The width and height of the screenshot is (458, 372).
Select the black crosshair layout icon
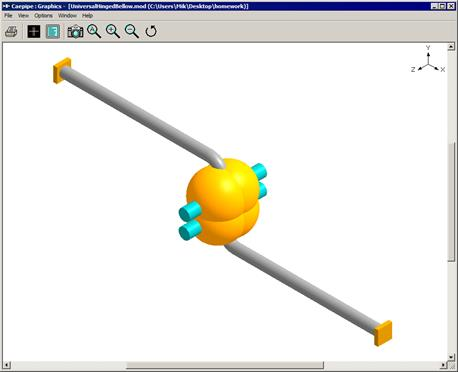[34, 32]
